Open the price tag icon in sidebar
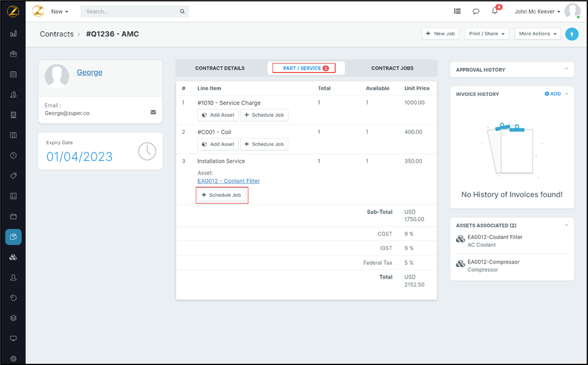588x365 pixels. (13, 176)
